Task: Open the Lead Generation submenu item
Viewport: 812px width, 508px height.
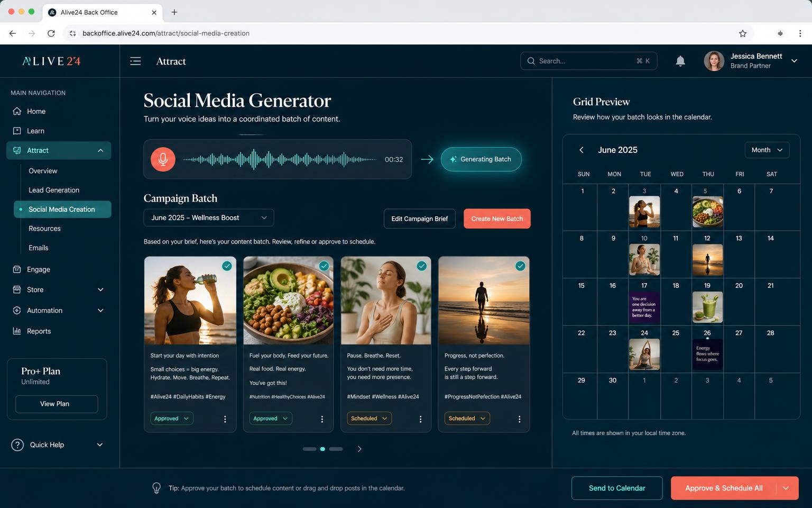Action: pyautogui.click(x=54, y=190)
